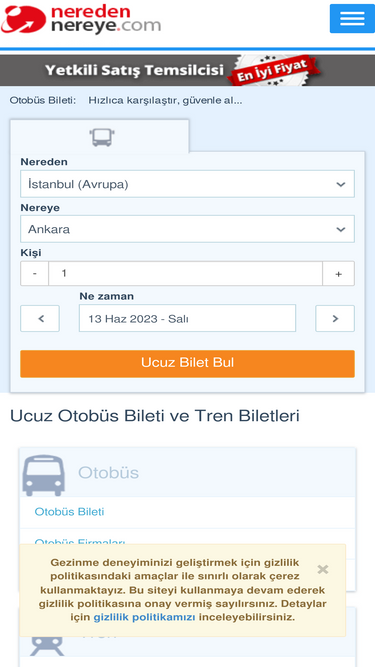Select the bus ticket tab icon
Viewport: 375px width, 667px height.
coord(102,137)
